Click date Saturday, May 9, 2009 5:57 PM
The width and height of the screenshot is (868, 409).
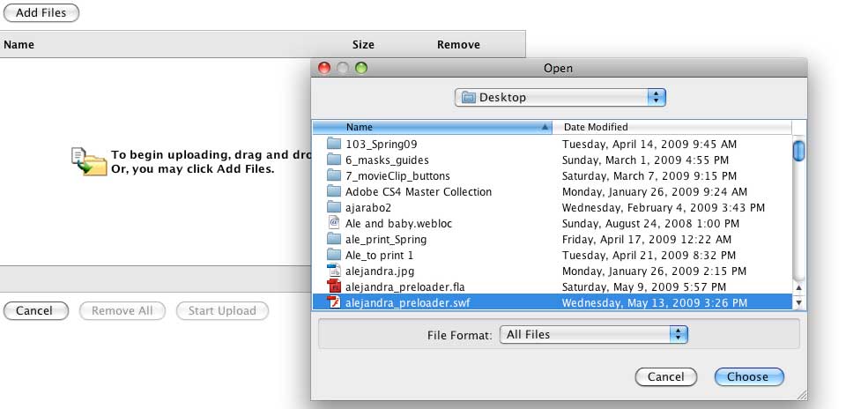coord(644,286)
